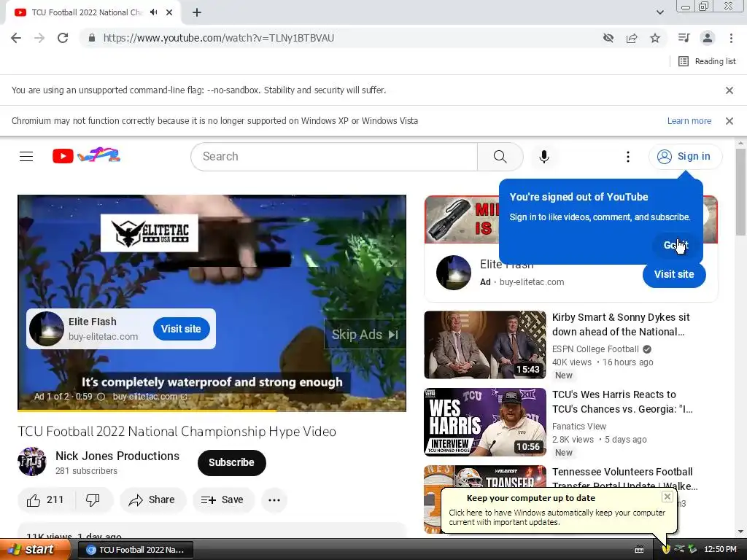Click the flashlight ad banner image
Screen dimensions: 747x560
pos(461,219)
